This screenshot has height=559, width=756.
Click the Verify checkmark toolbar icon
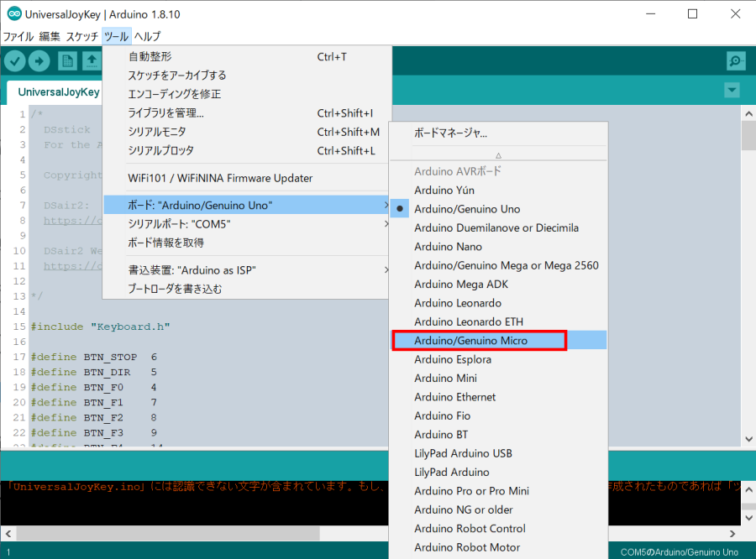pyautogui.click(x=15, y=60)
